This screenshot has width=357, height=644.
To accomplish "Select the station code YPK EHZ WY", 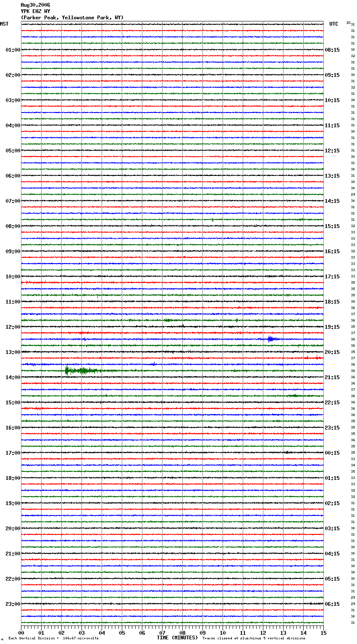I will [35, 11].
